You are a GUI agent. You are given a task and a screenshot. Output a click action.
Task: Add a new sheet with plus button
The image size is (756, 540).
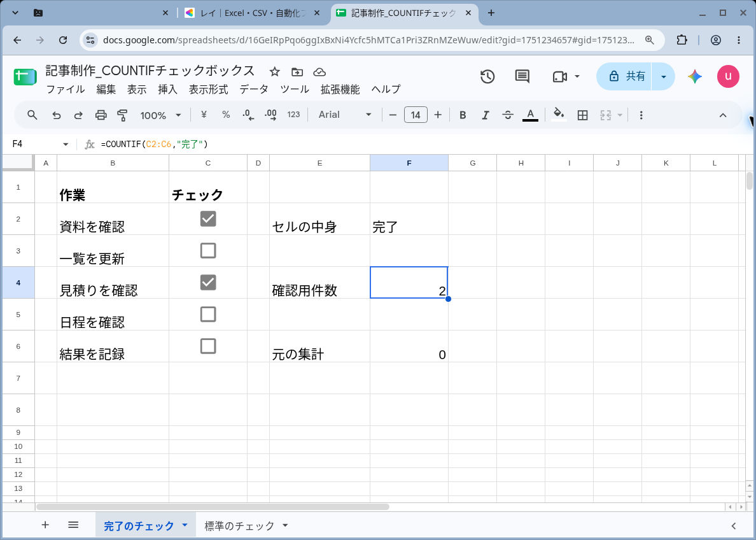click(x=45, y=525)
